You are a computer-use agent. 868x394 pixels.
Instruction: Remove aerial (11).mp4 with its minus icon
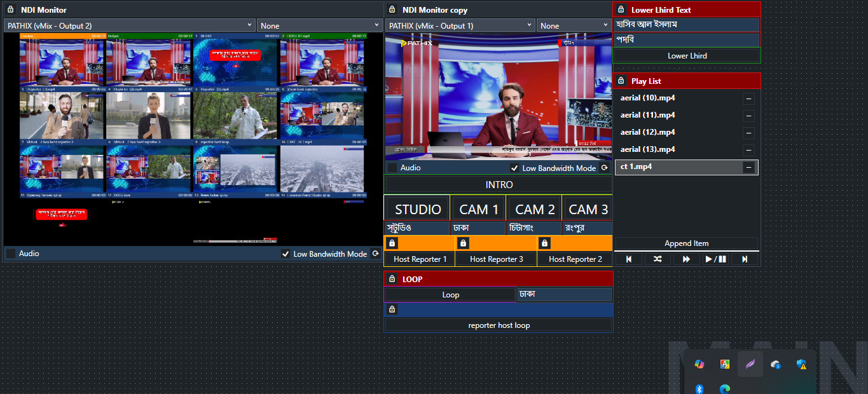tap(748, 116)
